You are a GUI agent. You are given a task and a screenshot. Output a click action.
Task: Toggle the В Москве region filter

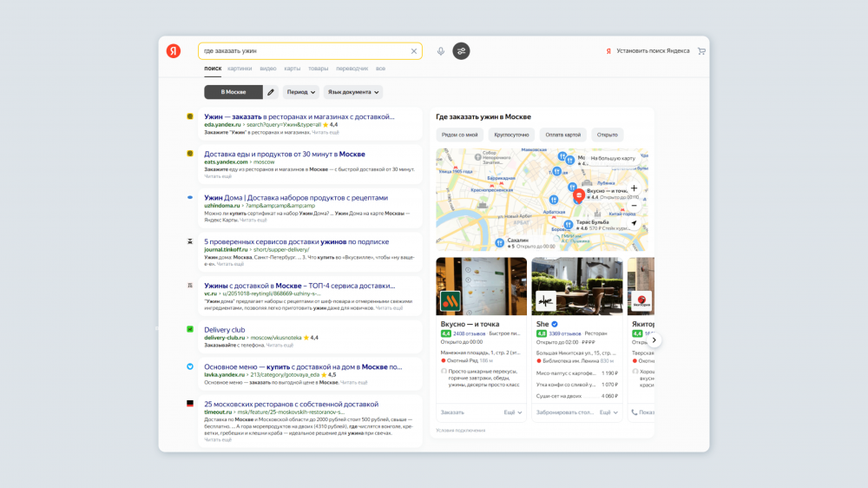click(x=233, y=92)
